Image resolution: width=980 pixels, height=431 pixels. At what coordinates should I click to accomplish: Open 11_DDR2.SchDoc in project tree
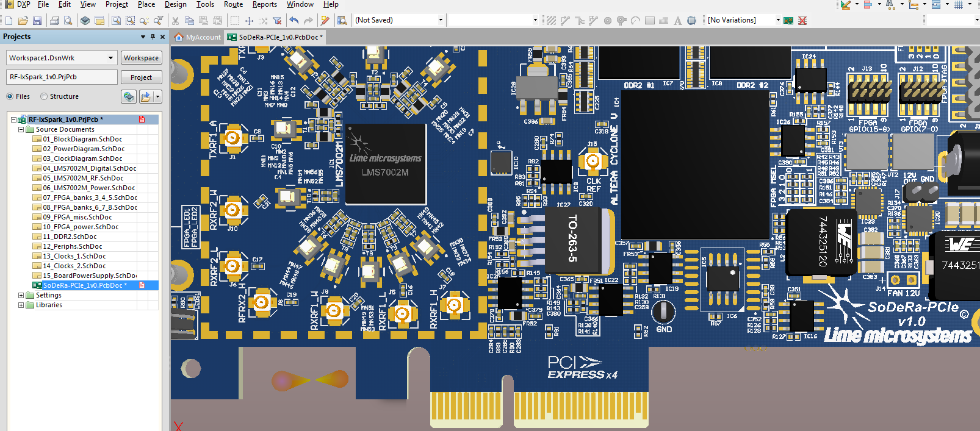pyautogui.click(x=70, y=237)
